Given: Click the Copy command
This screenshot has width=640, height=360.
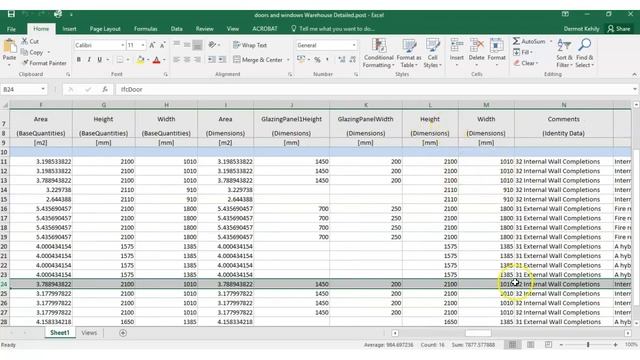Looking at the screenshot, I should pyautogui.click(x=33, y=52).
